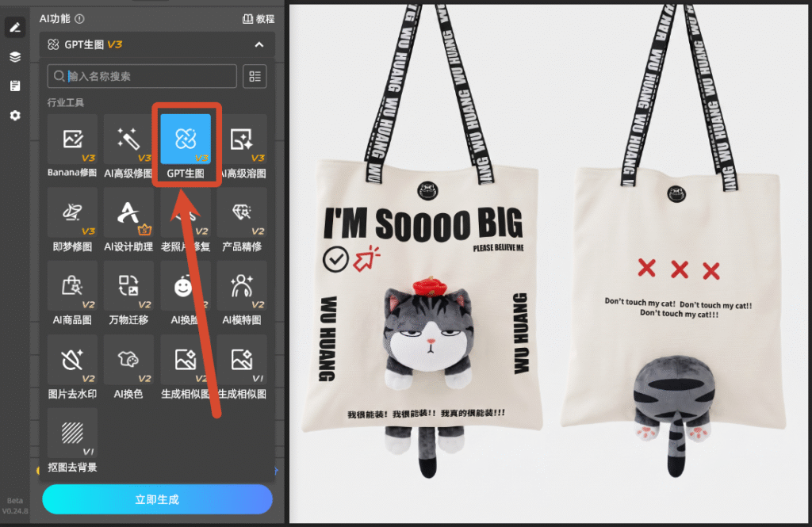Open the layers sidebar icon
The image size is (812, 527).
coord(15,57)
